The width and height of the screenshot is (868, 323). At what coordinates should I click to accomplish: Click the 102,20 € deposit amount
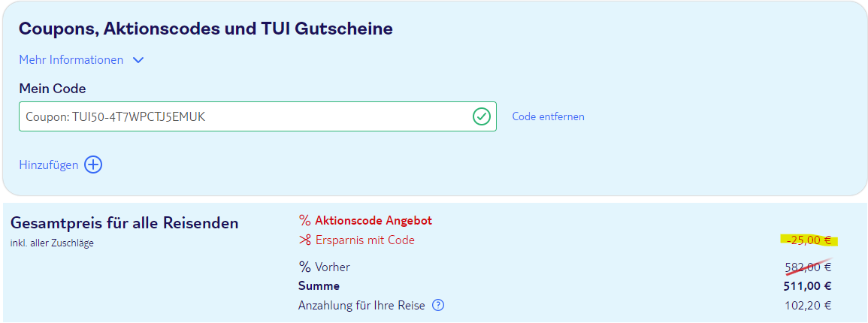[x=808, y=305]
